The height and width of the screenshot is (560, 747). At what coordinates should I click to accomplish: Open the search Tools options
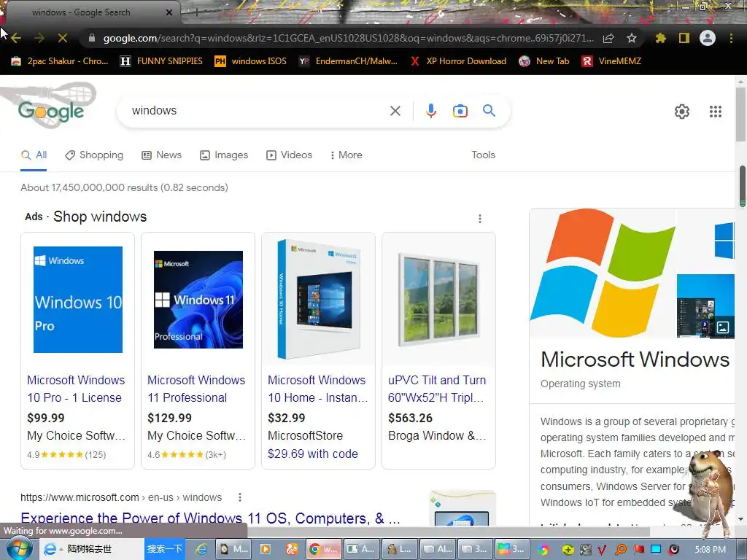click(x=483, y=155)
